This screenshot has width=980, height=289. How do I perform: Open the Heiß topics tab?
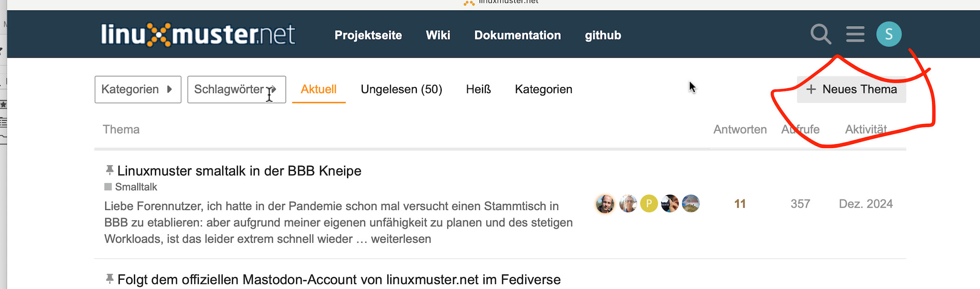coord(478,89)
